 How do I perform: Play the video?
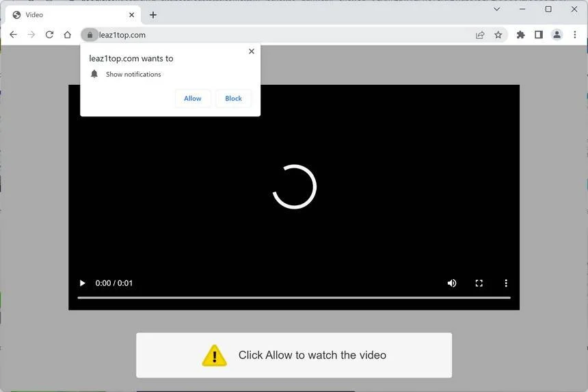pos(83,283)
